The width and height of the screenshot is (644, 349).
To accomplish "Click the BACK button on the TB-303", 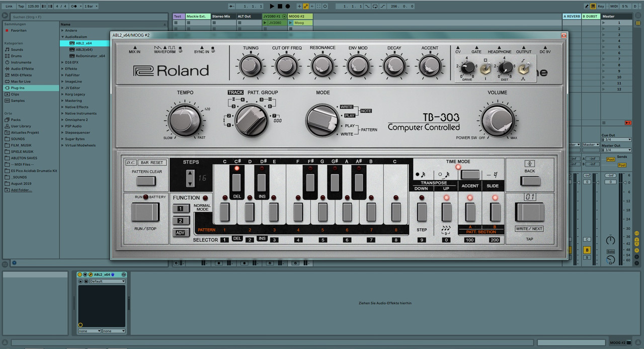I will 530,181.
